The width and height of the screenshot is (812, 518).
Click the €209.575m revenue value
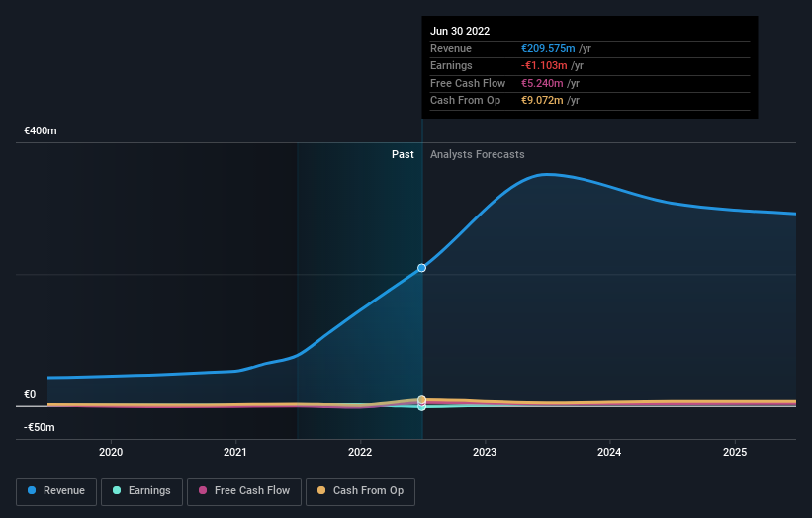point(548,48)
